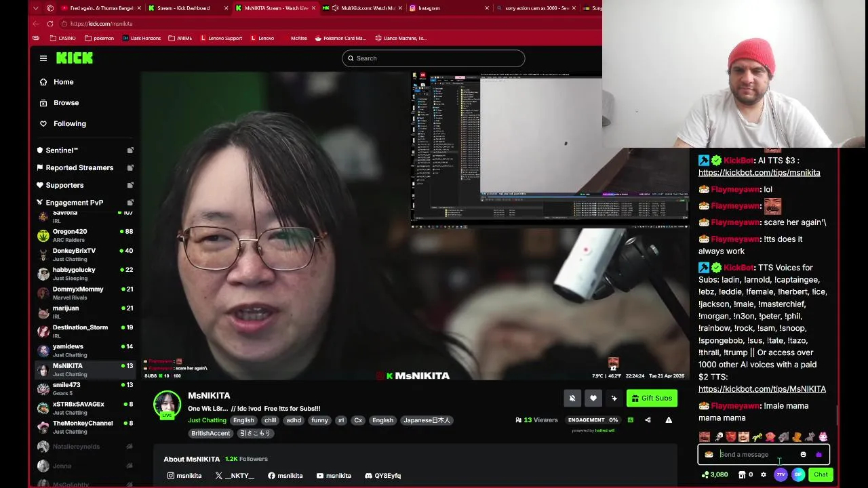Open msnikita Instagram link
The image size is (868, 488).
pos(184,476)
